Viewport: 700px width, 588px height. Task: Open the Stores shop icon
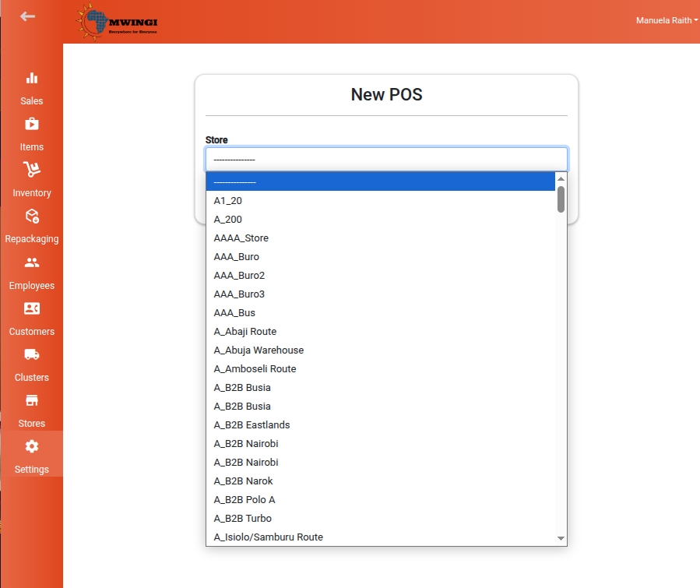32,400
